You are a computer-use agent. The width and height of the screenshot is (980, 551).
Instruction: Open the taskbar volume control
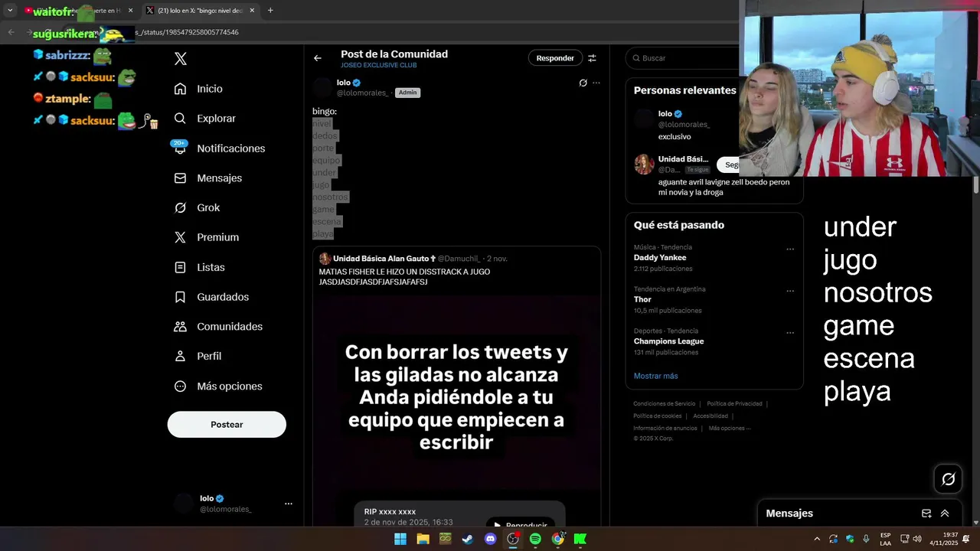coord(917,539)
